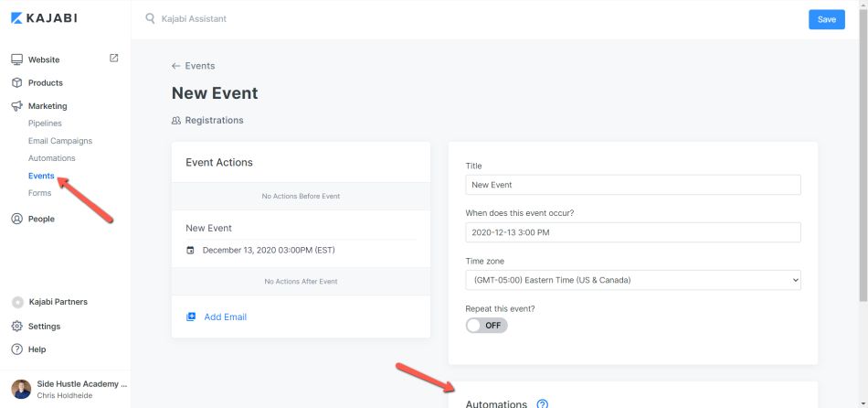Open People in the sidebar

pyautogui.click(x=41, y=219)
